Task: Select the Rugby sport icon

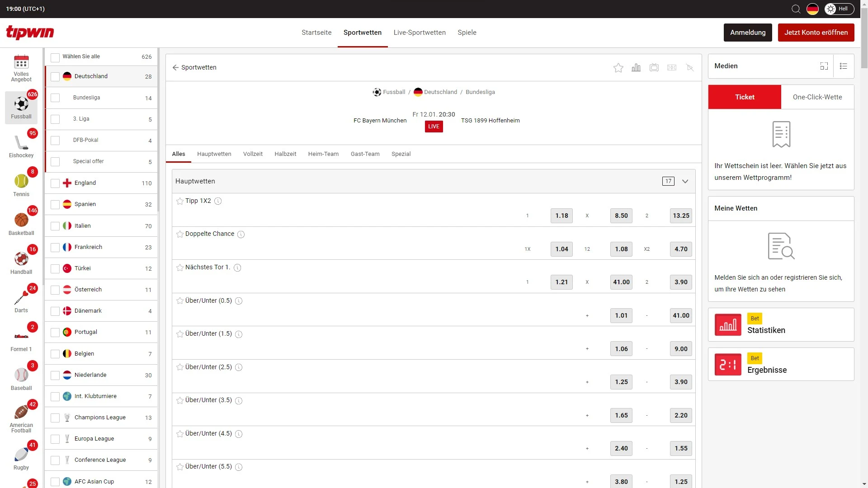Action: click(21, 455)
